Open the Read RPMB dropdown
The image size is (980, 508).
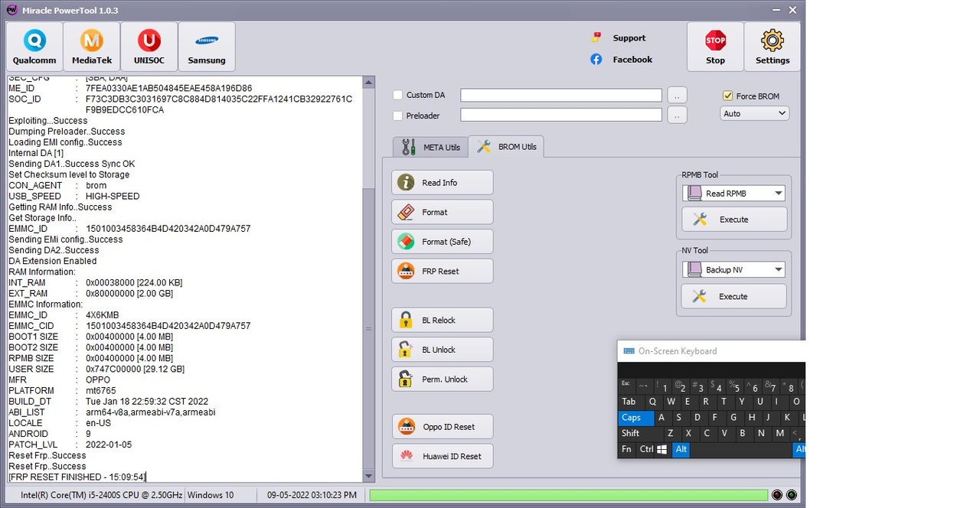click(x=733, y=193)
